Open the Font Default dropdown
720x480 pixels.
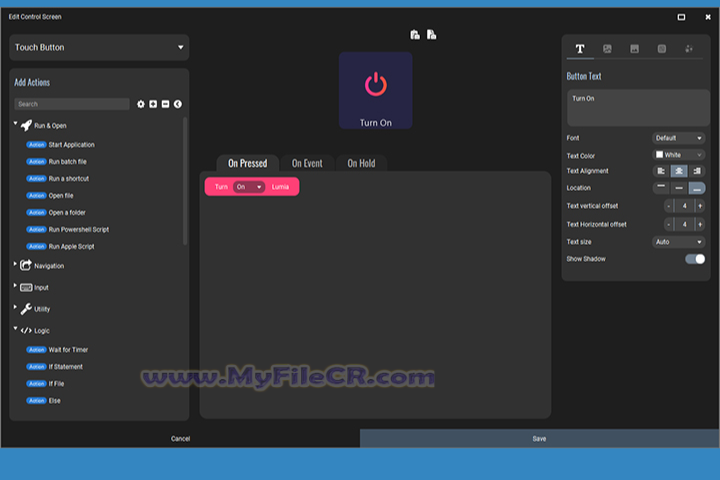coord(679,138)
